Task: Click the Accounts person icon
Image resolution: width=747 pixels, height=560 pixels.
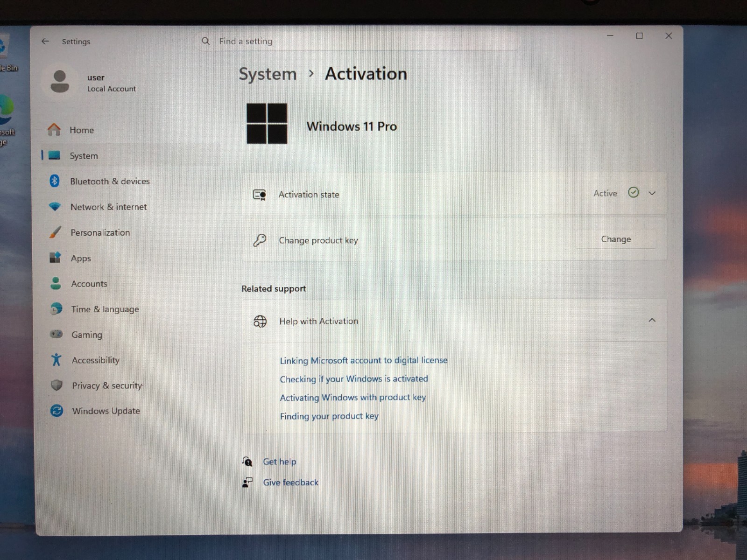Action: (x=56, y=283)
